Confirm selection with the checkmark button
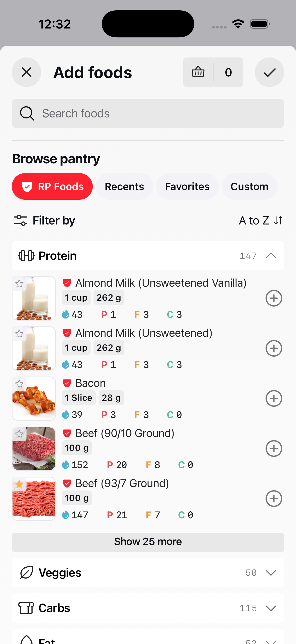This screenshot has width=296, height=644. coord(269,72)
